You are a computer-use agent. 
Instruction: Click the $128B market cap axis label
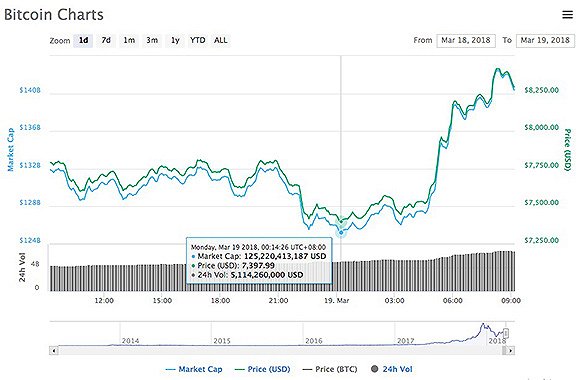pyautogui.click(x=30, y=202)
